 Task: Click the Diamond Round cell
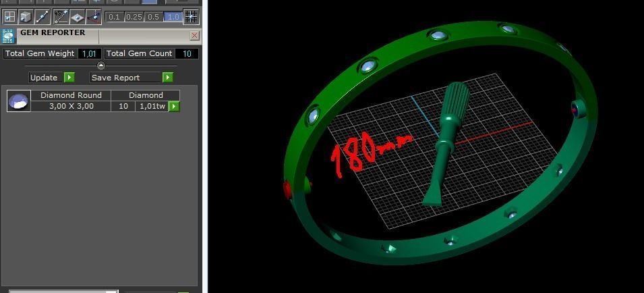(71, 95)
